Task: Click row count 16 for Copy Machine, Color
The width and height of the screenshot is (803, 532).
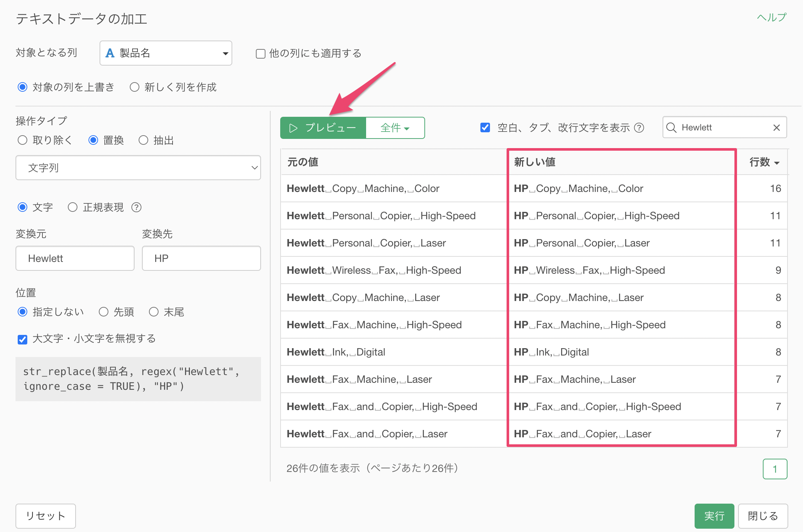Action: [x=775, y=188]
